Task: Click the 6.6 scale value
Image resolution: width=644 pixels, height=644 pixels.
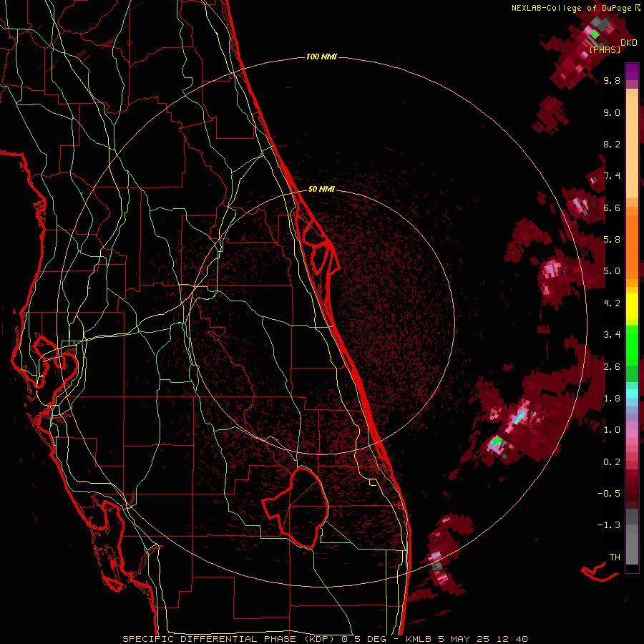Action: [x=612, y=208]
